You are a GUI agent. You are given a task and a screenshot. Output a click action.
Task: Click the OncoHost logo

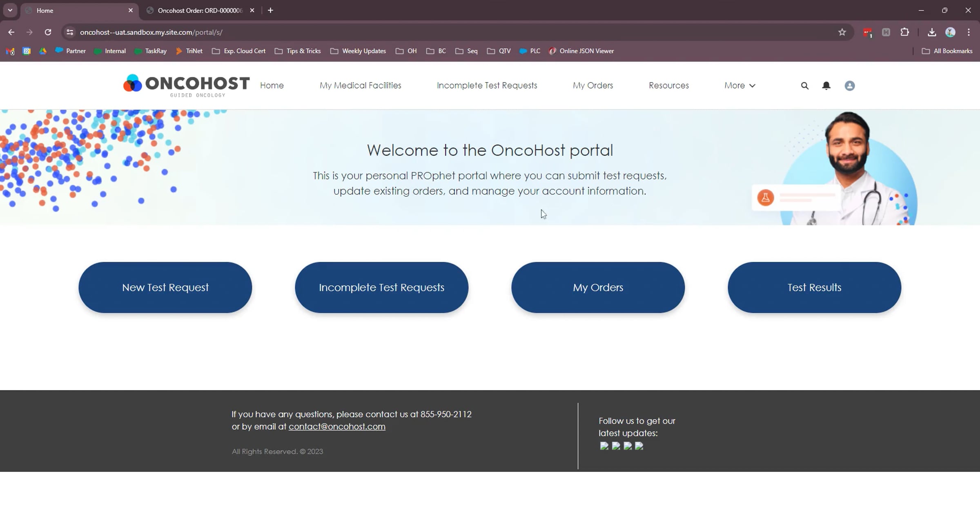(x=186, y=85)
